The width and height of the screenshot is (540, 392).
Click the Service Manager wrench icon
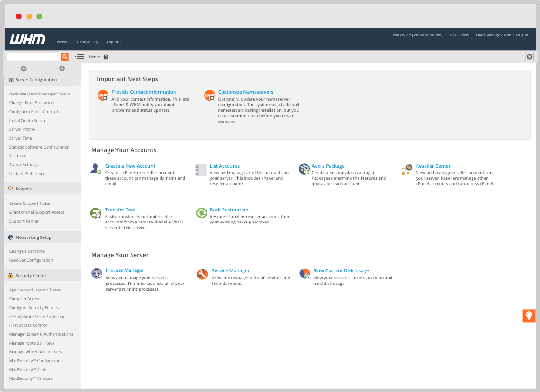tap(202, 274)
